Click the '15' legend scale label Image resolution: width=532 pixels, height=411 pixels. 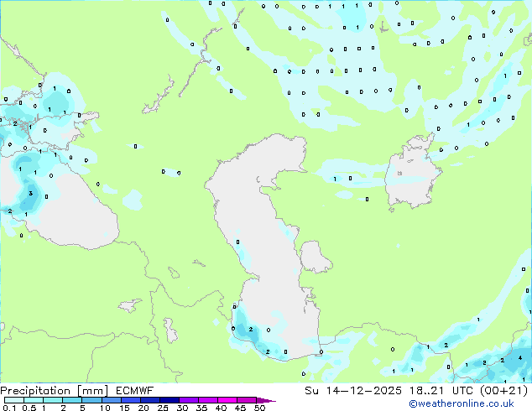pos(124,408)
